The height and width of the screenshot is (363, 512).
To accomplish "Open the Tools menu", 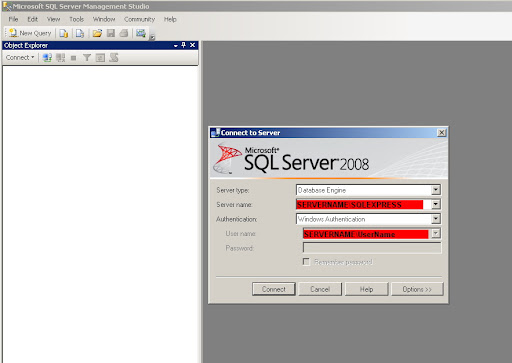I will click(x=76, y=19).
